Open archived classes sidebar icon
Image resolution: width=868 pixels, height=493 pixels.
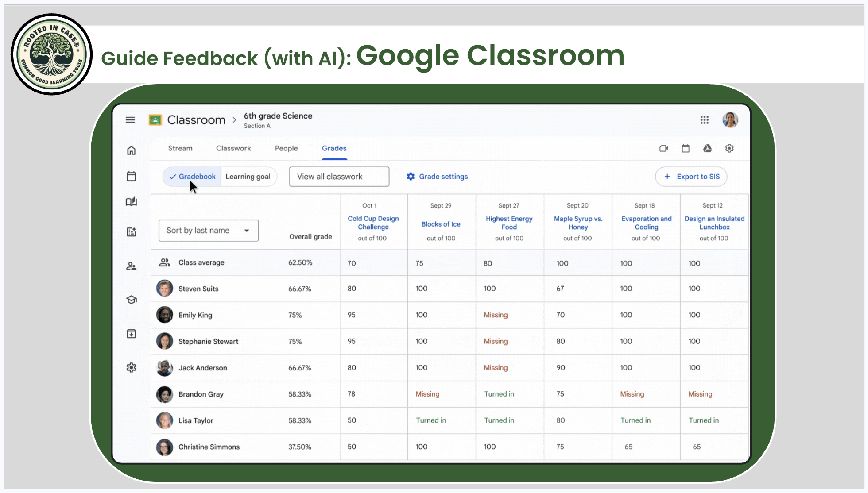[131, 334]
